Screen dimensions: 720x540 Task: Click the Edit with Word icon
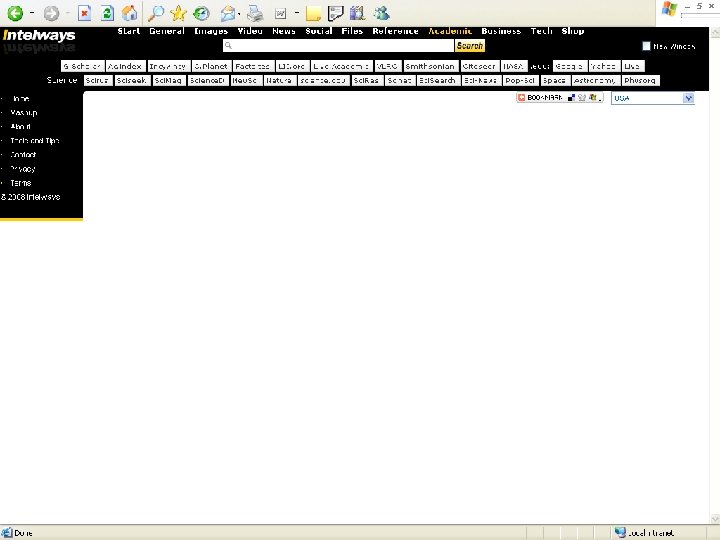(281, 14)
